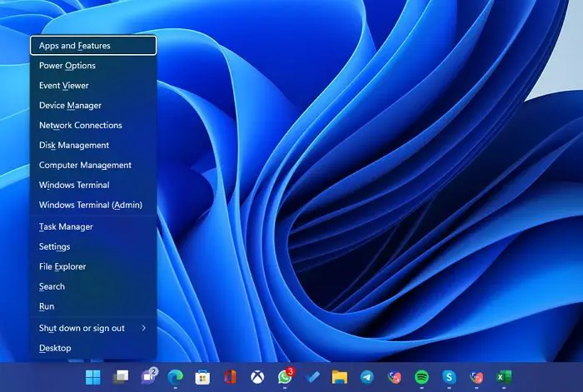Open Task View from the taskbar
Viewport: 583px width, 392px height.
tap(121, 377)
